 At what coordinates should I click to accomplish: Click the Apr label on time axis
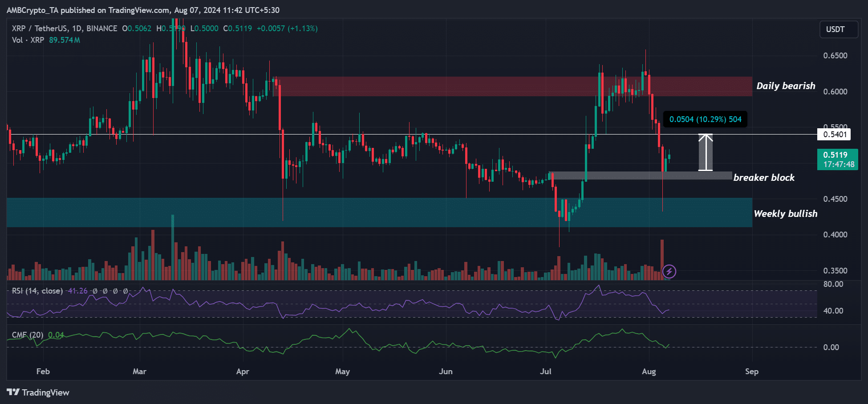(x=243, y=371)
